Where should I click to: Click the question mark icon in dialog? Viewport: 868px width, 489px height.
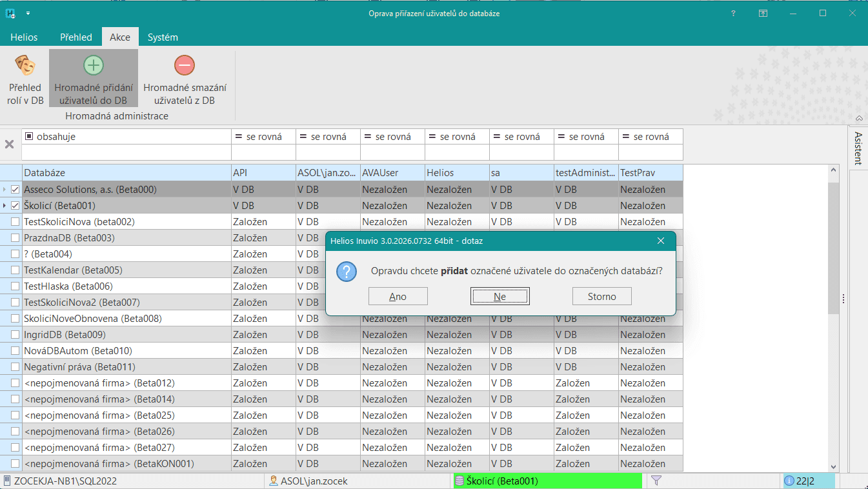click(x=347, y=271)
